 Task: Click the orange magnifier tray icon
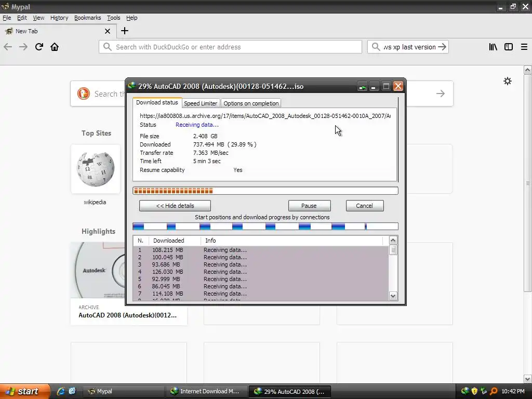click(494, 391)
